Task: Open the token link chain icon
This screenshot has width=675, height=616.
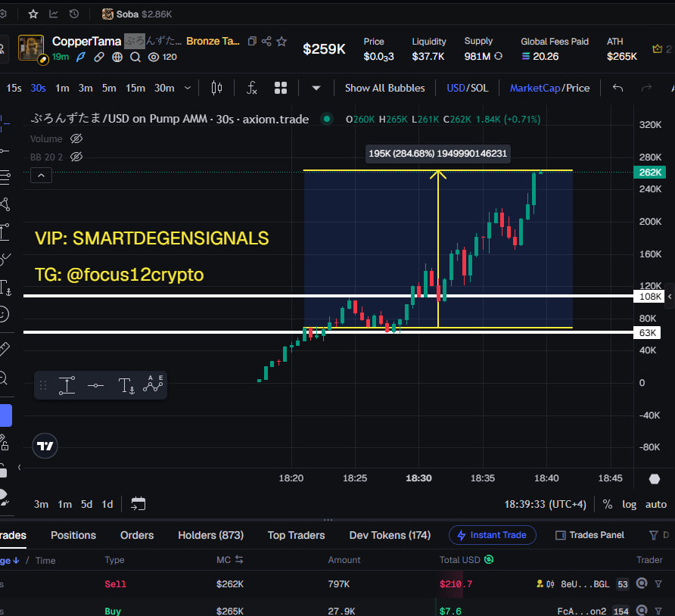Action: (99, 58)
